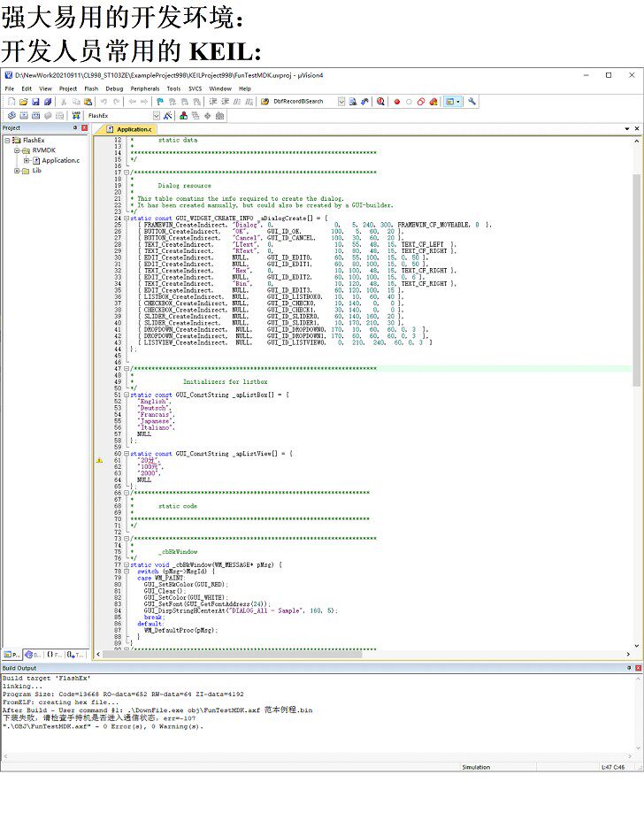Translate current file toolbar icon
This screenshot has height=821, width=644.
[x=11, y=116]
